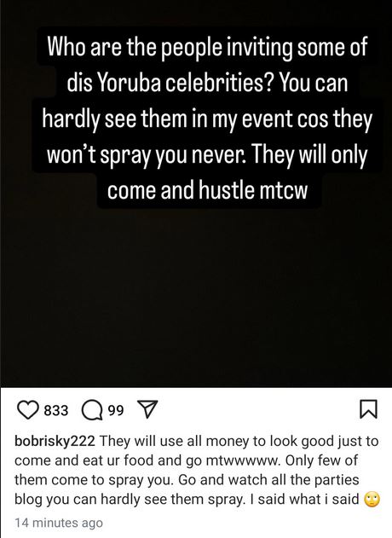392x538 pixels.
Task: Visit the bobrisky222 profile username
Action: (55, 442)
